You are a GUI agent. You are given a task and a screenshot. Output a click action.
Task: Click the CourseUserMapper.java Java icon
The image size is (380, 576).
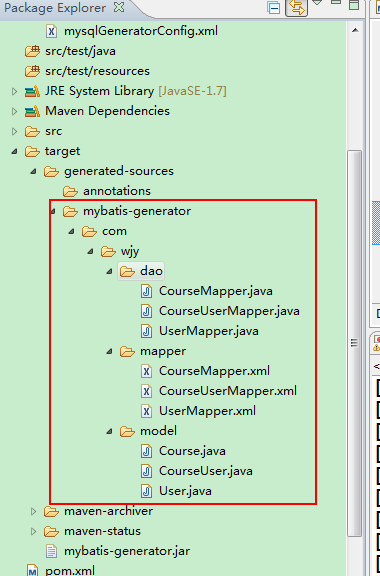[146, 311]
